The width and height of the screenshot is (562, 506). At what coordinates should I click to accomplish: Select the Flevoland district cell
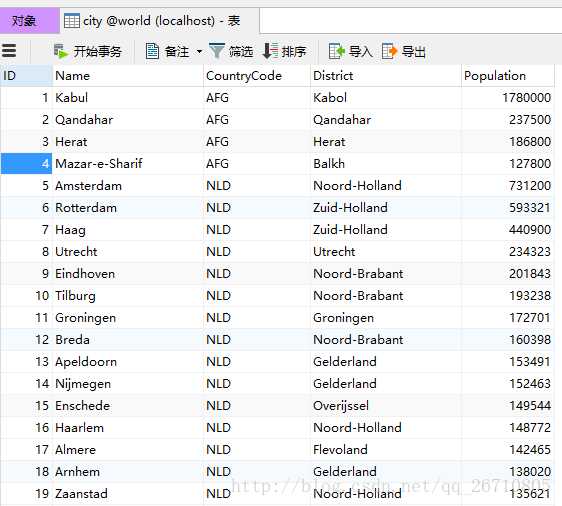[386, 450]
